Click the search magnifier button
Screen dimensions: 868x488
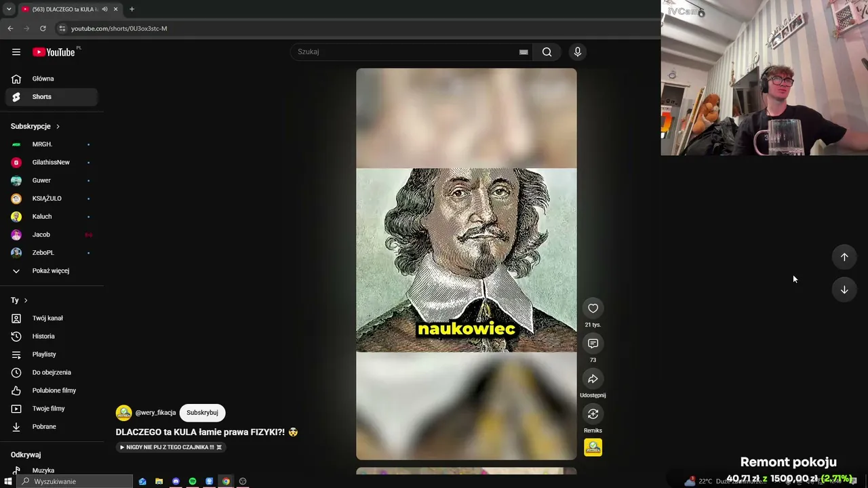[547, 52]
